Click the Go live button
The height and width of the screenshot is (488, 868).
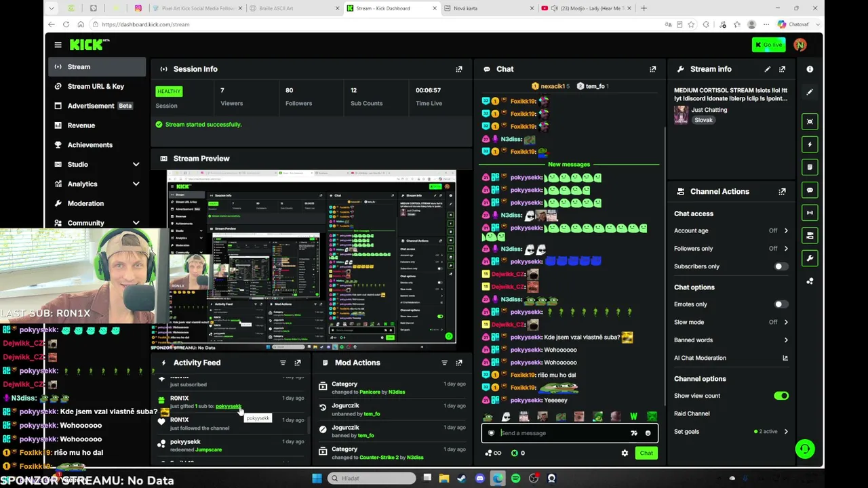(769, 45)
